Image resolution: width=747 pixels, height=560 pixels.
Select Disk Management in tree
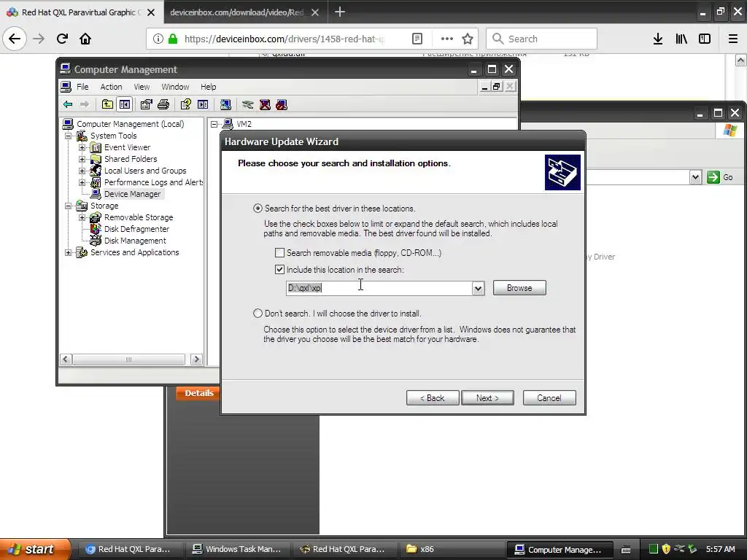[x=135, y=241]
